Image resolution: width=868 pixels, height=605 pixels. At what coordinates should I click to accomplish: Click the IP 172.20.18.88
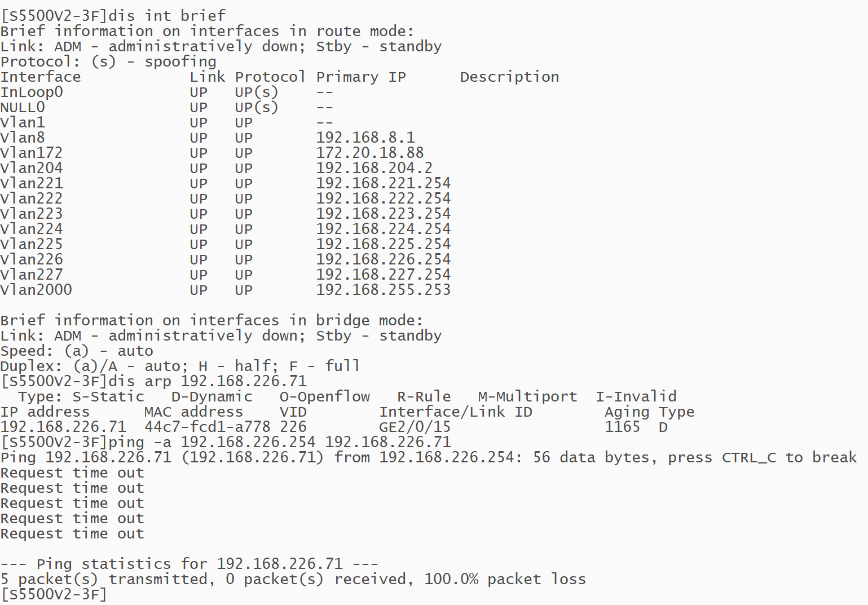coord(369,153)
